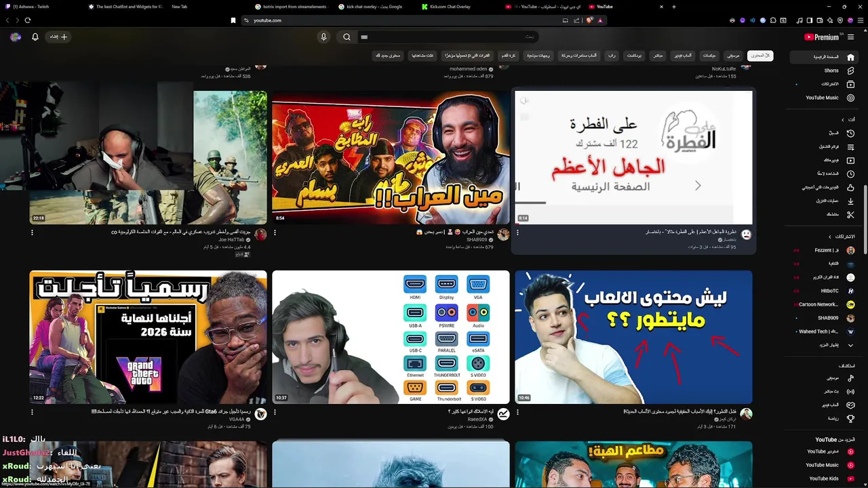Click the YouTube search field

pos(448,37)
